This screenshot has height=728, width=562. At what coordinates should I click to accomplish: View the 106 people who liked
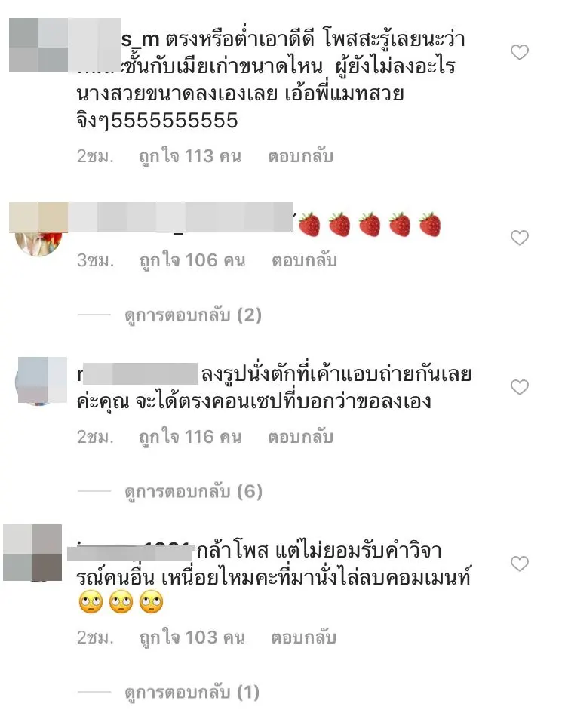(192, 260)
